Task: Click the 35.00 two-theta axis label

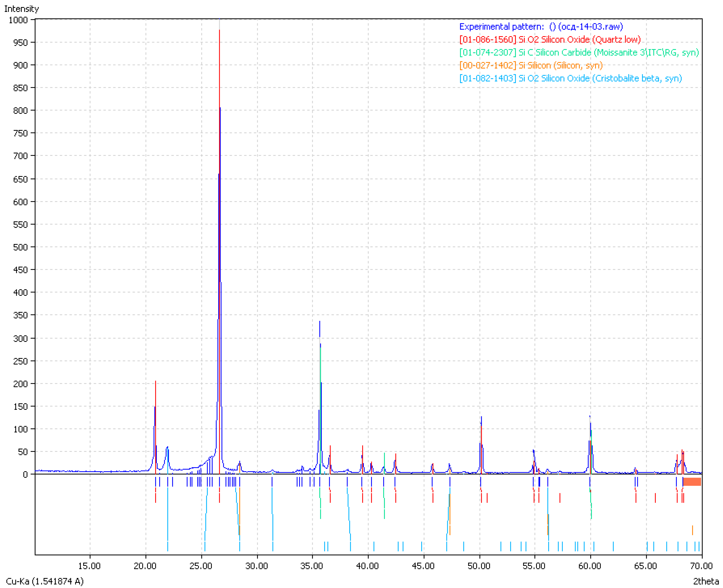Action: point(312,566)
